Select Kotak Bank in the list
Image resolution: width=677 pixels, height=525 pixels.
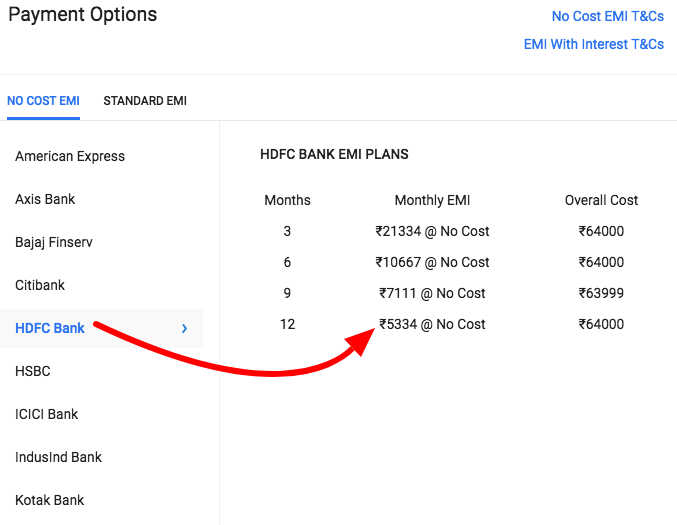coord(49,500)
